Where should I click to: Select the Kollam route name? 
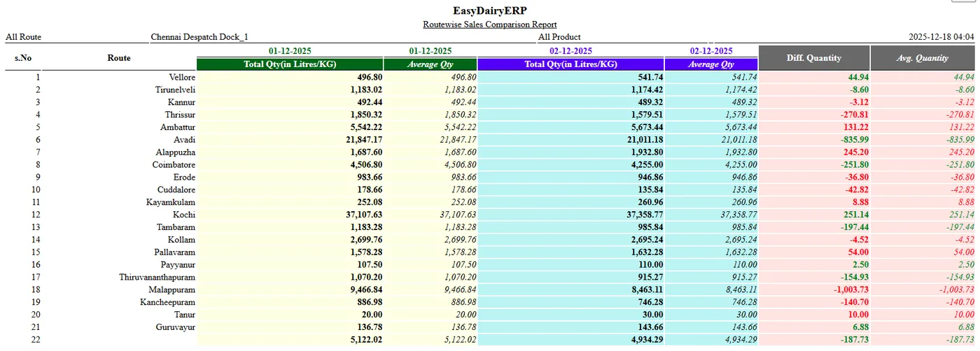pos(182,239)
